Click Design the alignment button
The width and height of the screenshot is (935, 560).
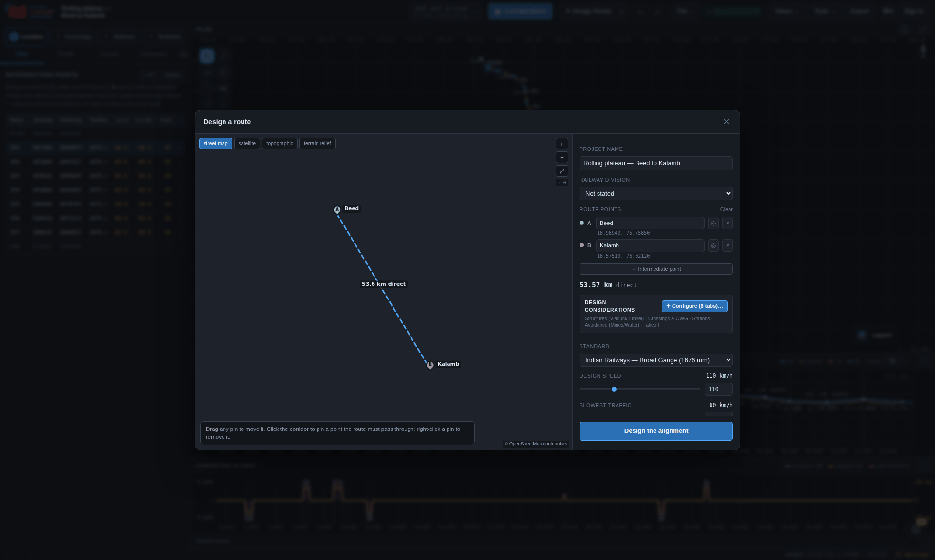(x=656, y=431)
